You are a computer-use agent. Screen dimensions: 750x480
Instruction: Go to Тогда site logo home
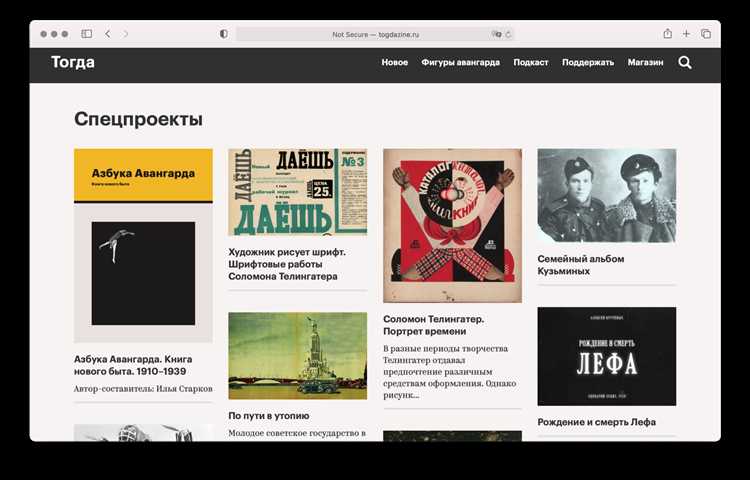[73, 62]
